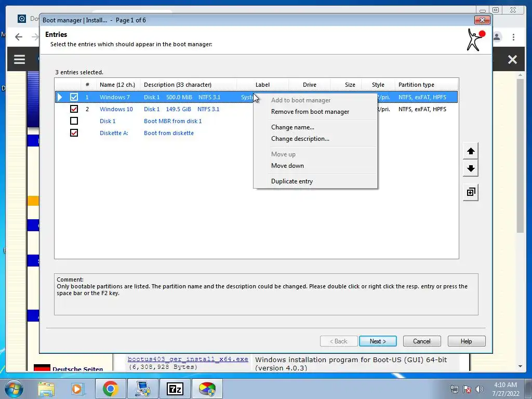Screen dimensions: 532x399
Task: Select the Diskette A: entry name
Action: point(114,133)
